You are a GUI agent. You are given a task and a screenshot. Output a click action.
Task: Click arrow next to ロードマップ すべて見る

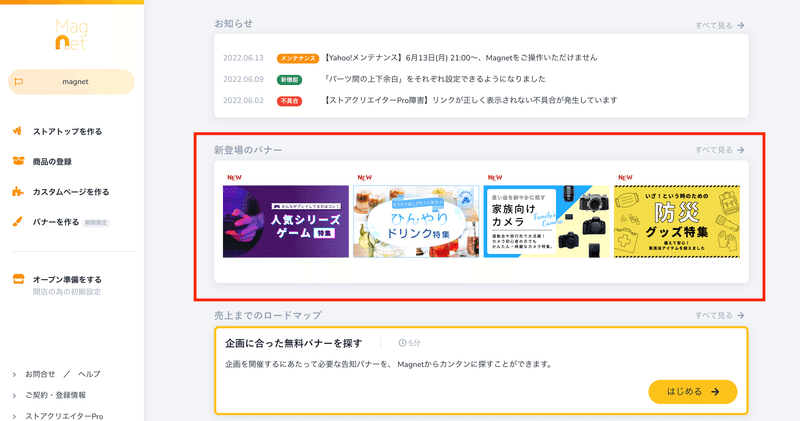pyautogui.click(x=741, y=315)
